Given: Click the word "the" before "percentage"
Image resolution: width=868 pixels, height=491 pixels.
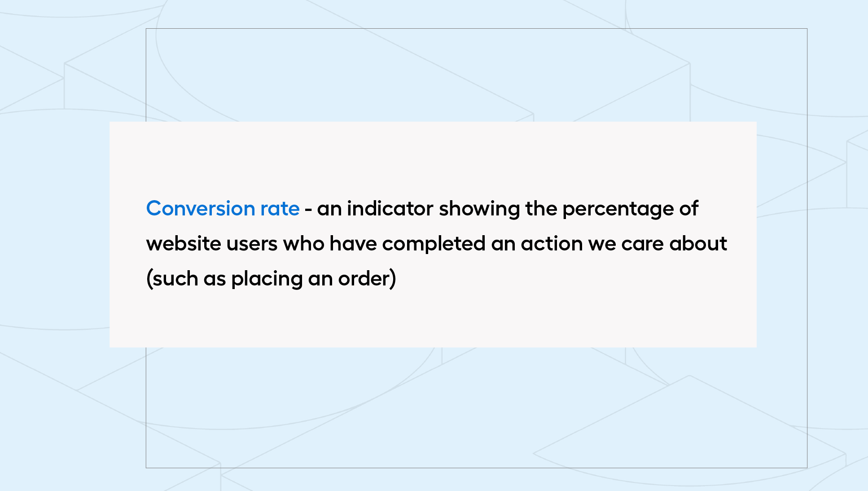Looking at the screenshot, I should click(x=541, y=209).
